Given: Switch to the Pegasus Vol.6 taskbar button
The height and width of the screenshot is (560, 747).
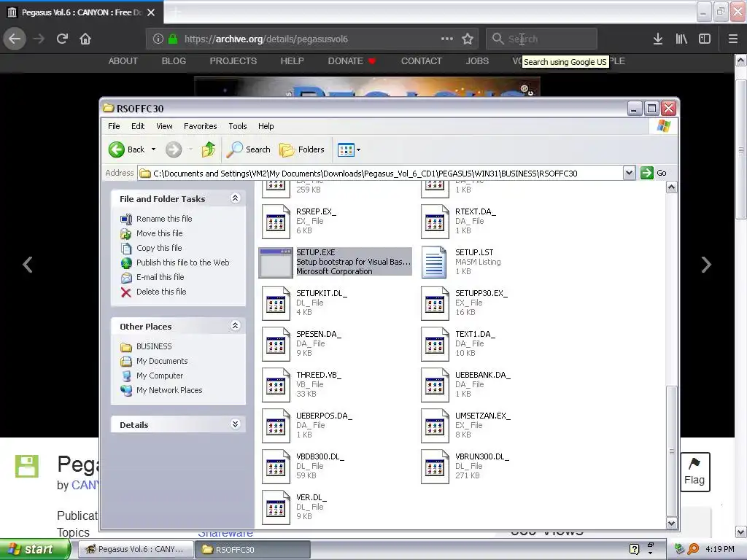Looking at the screenshot, I should point(135,549).
